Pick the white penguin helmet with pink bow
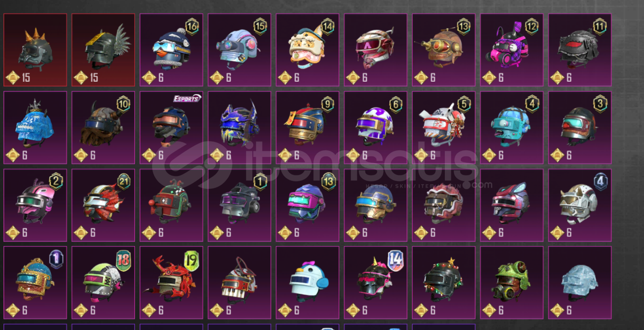644x330 pixels. [x=308, y=283]
